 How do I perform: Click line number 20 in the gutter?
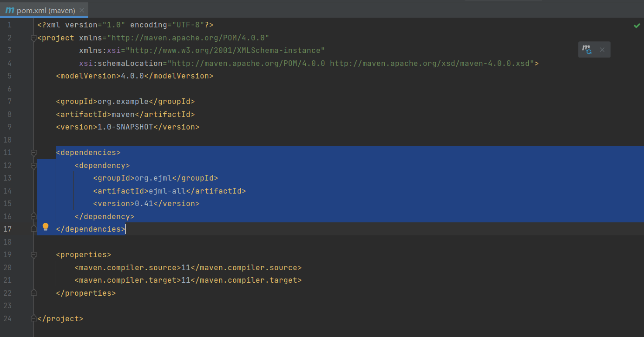pyautogui.click(x=7, y=267)
